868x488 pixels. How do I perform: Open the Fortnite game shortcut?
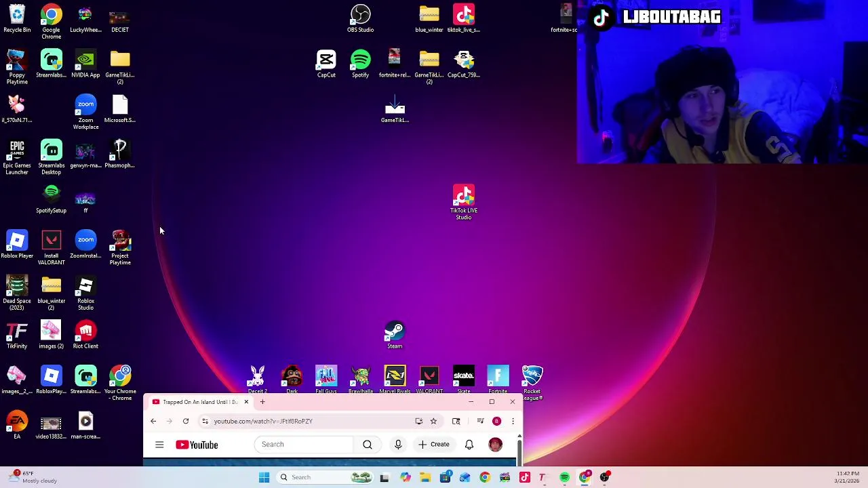pos(498,380)
